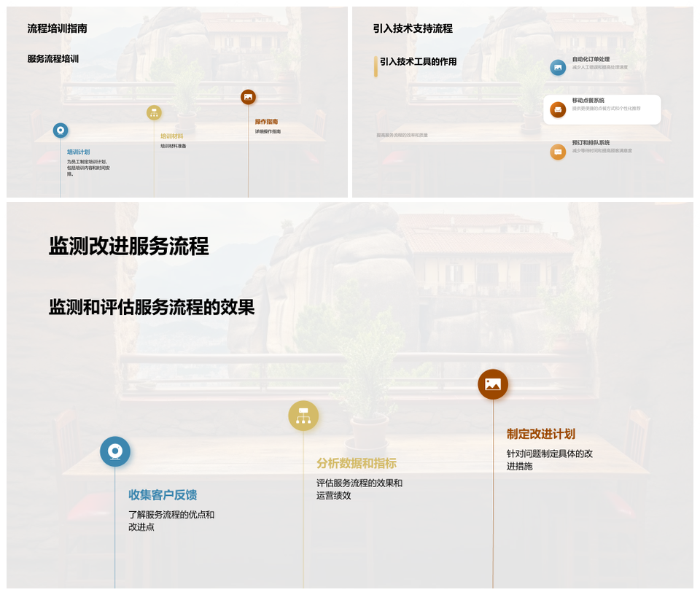Select the 流程培训指南 slide title
This screenshot has width=700, height=595.
(x=58, y=28)
